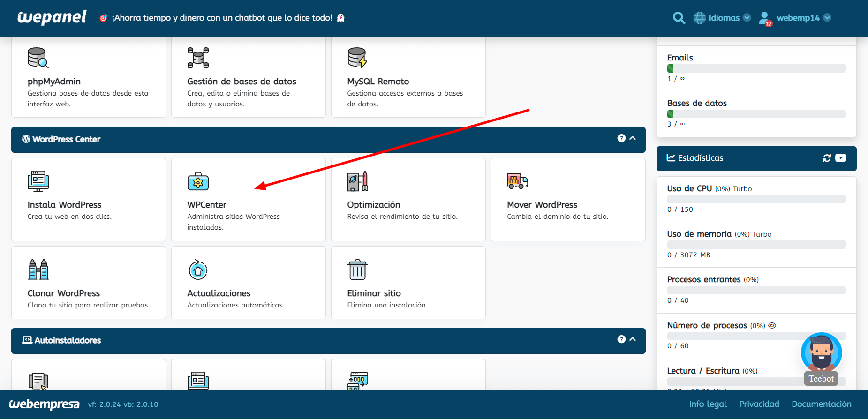
Task: Open help for WordPress Center section
Action: (621, 138)
